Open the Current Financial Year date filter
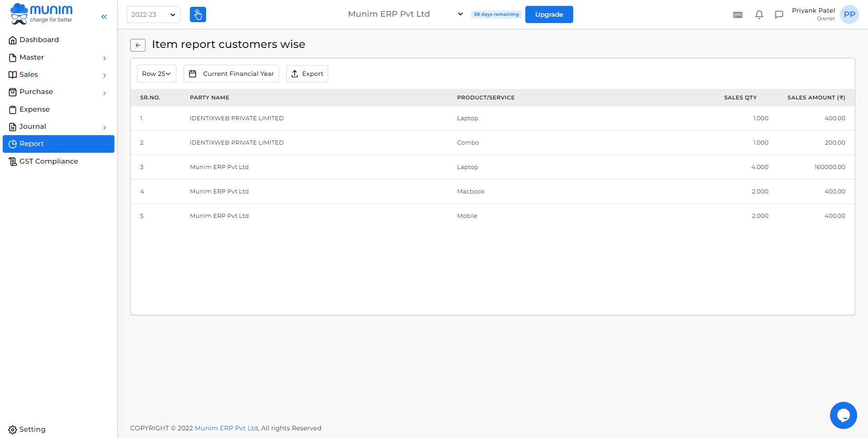Viewport: 868px width, 438px height. click(231, 74)
